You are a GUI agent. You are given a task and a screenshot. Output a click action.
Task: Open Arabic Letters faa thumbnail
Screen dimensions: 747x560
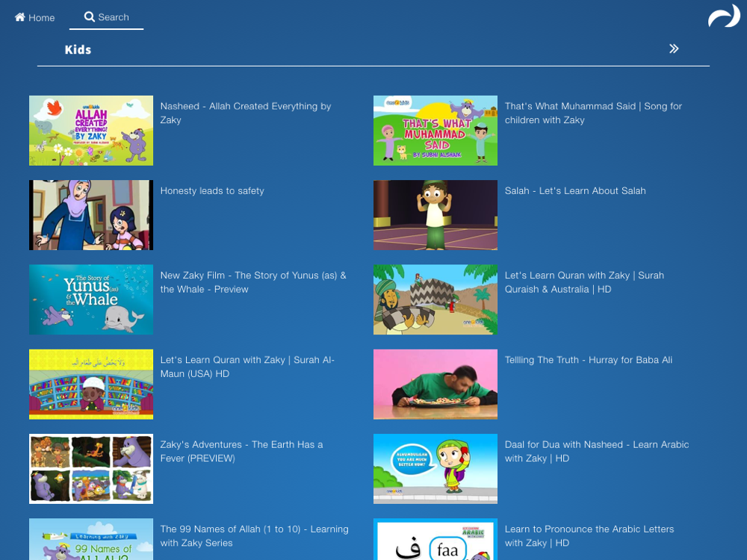[x=436, y=539]
